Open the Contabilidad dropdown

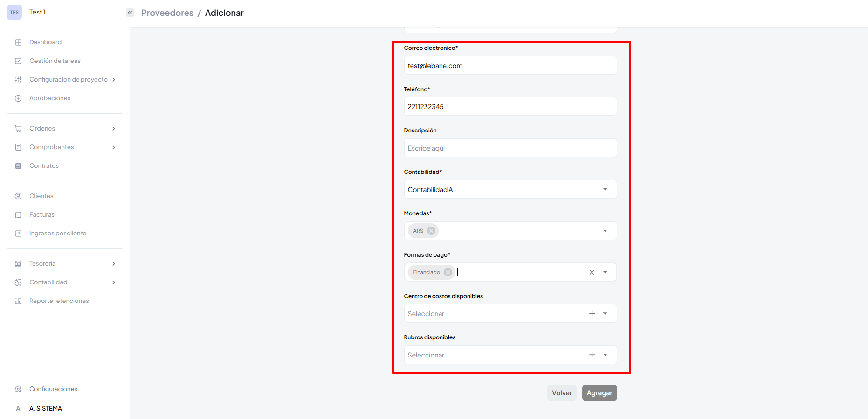[x=605, y=190]
